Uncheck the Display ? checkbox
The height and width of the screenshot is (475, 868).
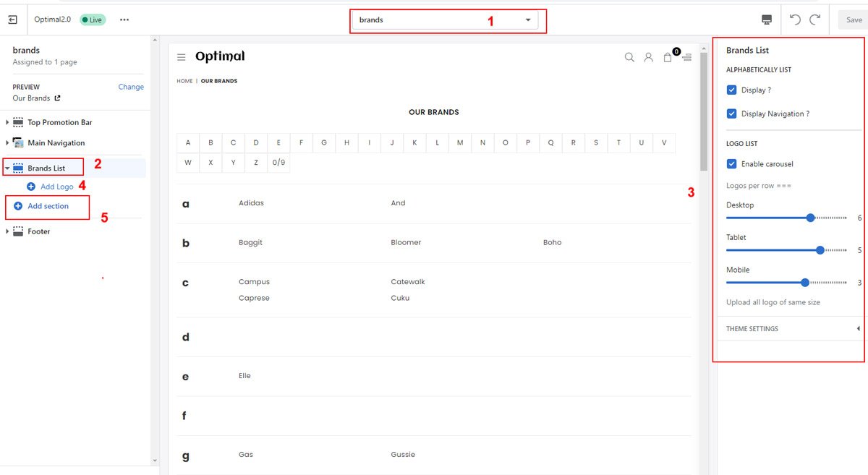coord(732,90)
